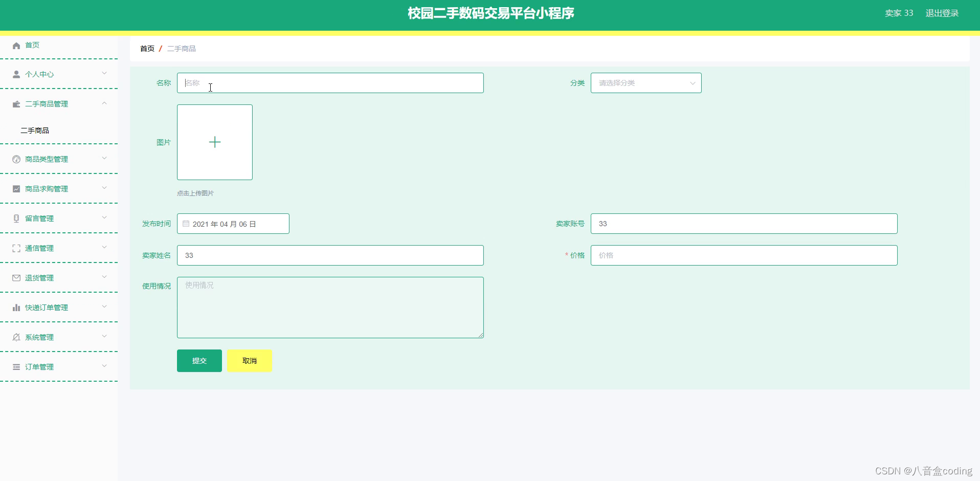Expand the 系统管理 chevron
980x481 pixels.
[104, 337]
